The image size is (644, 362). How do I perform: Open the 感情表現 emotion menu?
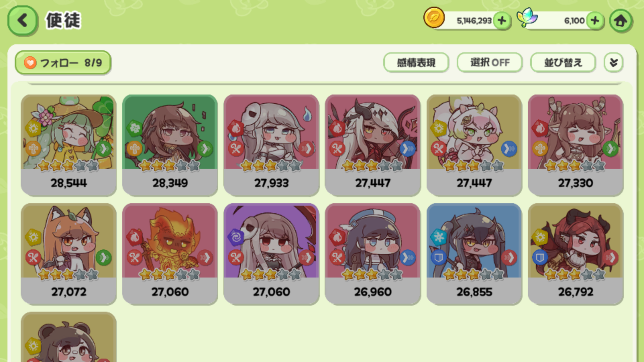point(416,62)
